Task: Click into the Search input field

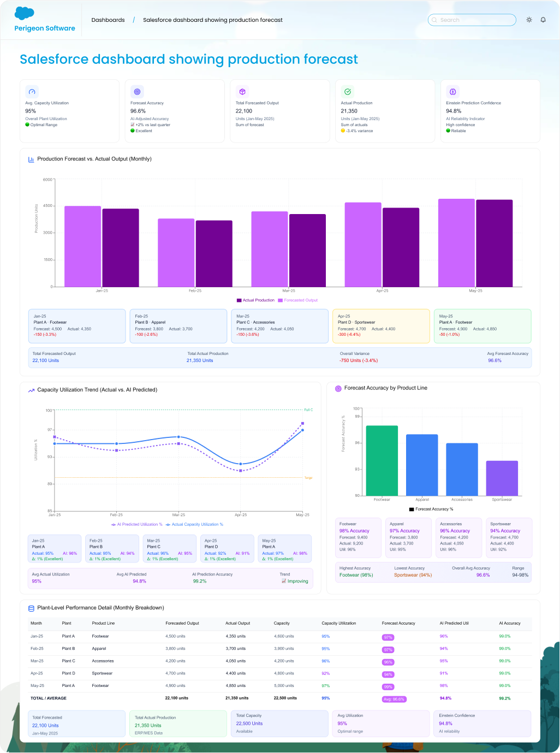Action: click(x=472, y=20)
